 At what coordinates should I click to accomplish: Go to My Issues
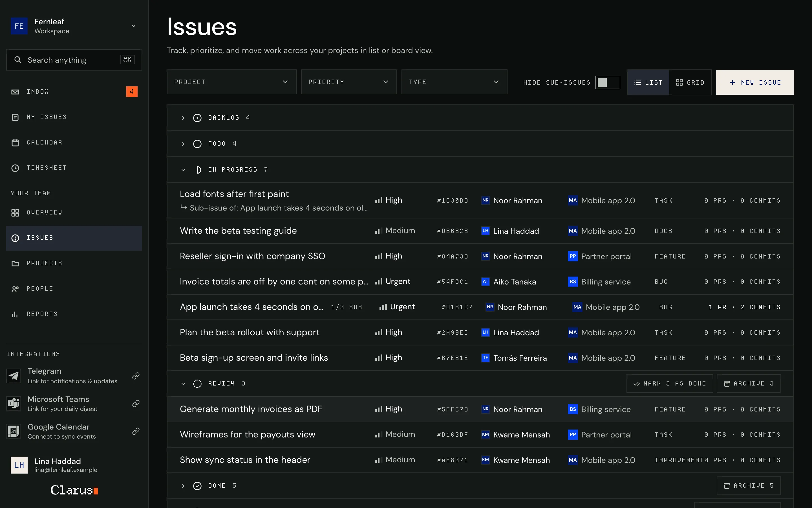tap(74, 117)
